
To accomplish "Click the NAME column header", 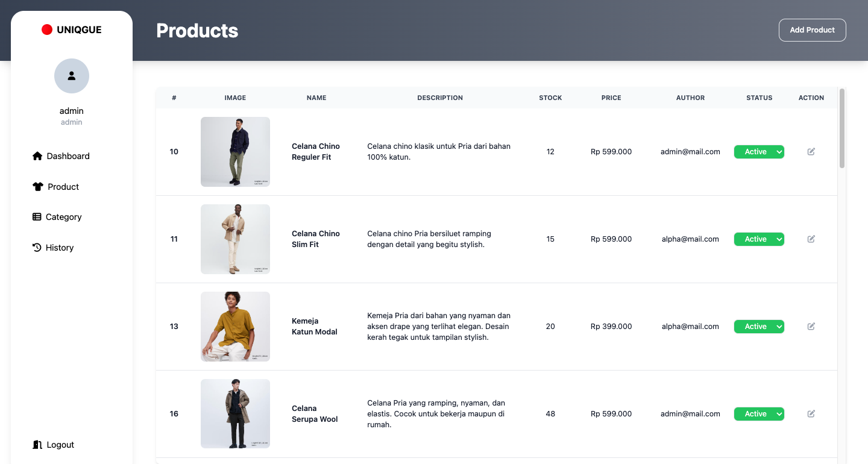I will coord(316,98).
